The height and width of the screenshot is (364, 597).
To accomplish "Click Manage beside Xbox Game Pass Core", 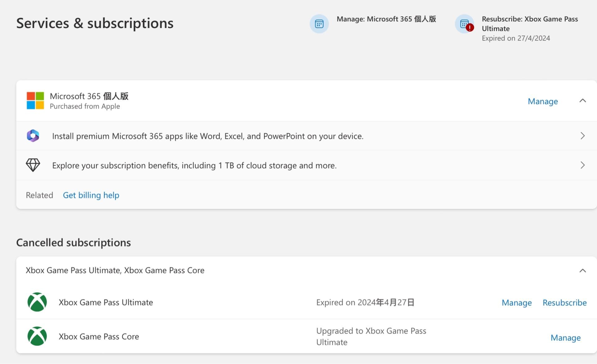I will pos(565,338).
